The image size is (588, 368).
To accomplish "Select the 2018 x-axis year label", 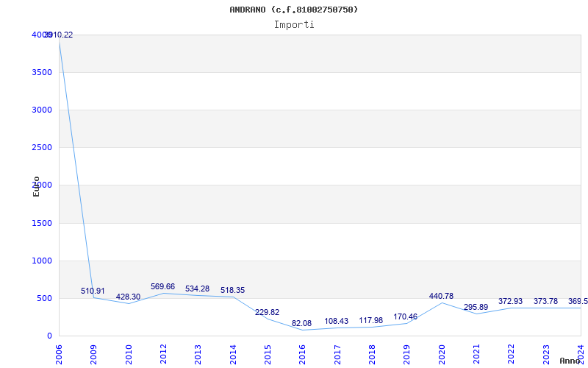I will (372, 355).
